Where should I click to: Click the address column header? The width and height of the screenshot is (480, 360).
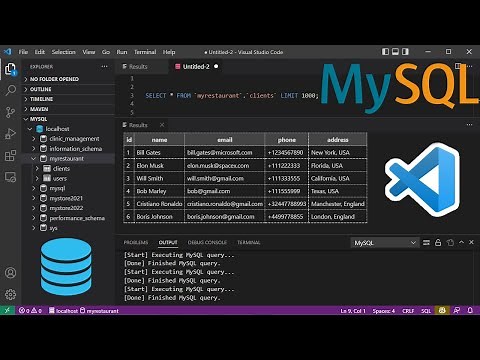pos(338,140)
